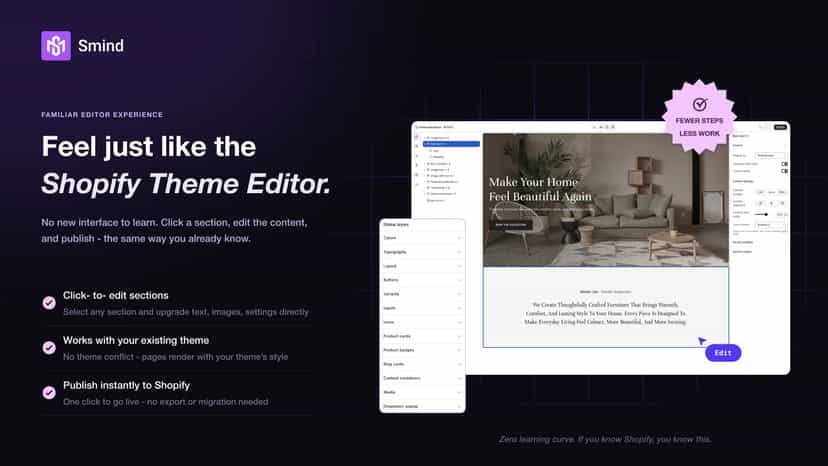Click the selected text section below hero
The width and height of the screenshot is (828, 466).
coord(605,307)
